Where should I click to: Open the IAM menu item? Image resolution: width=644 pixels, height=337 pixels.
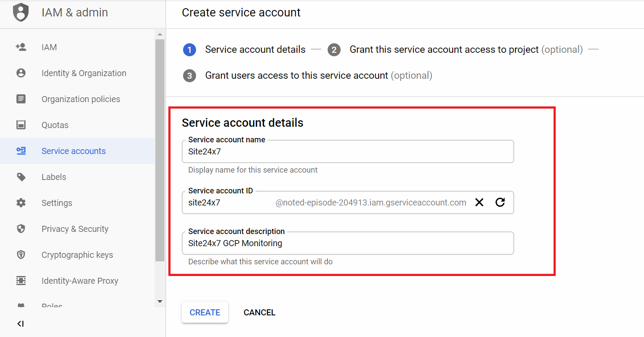77,47
